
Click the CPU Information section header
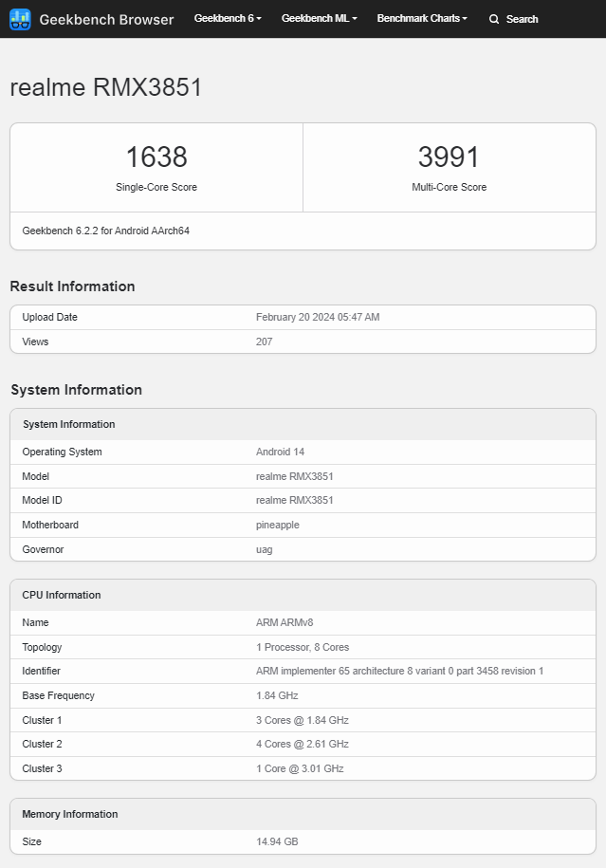62,595
